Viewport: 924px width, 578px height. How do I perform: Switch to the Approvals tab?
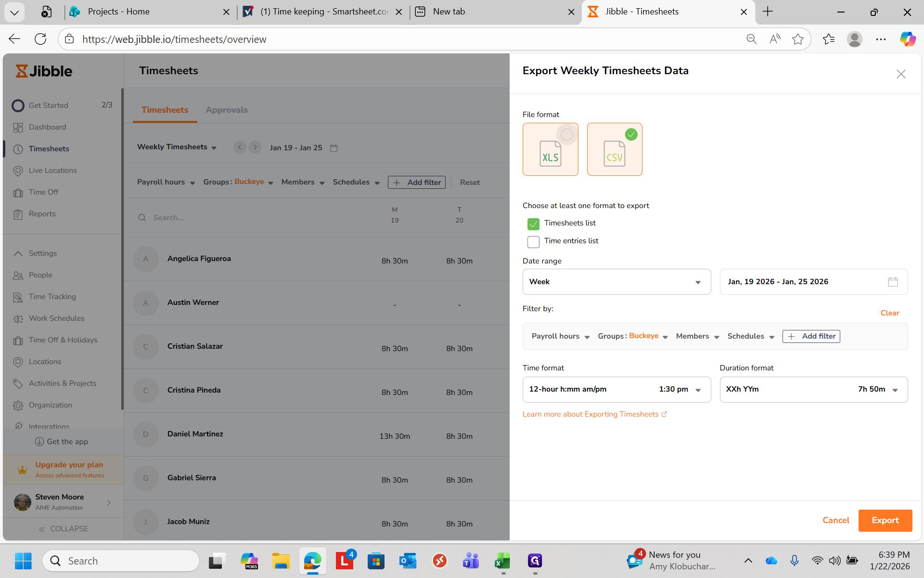[x=226, y=110]
